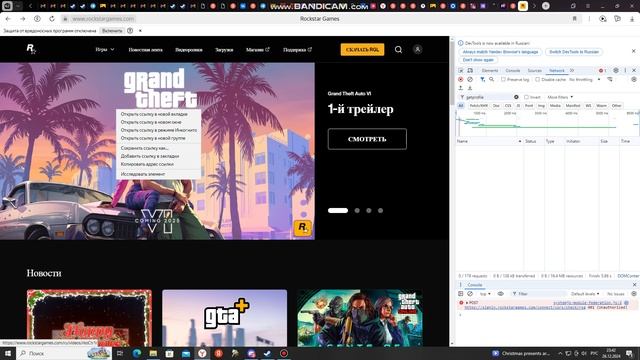
Task: Import HAR file upload icon
Action: click(x=461, y=88)
